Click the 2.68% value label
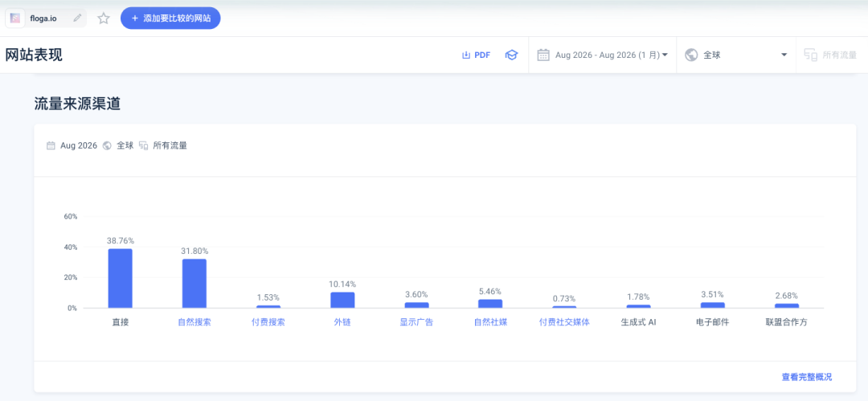868x401 pixels. [x=787, y=296]
